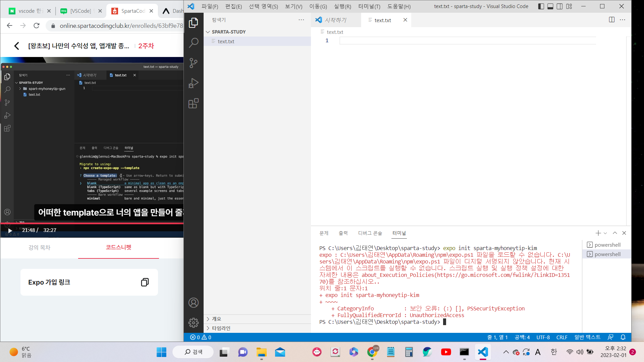The height and width of the screenshot is (362, 644).
Task: Open the 보기(V) menu
Action: (x=293, y=6)
